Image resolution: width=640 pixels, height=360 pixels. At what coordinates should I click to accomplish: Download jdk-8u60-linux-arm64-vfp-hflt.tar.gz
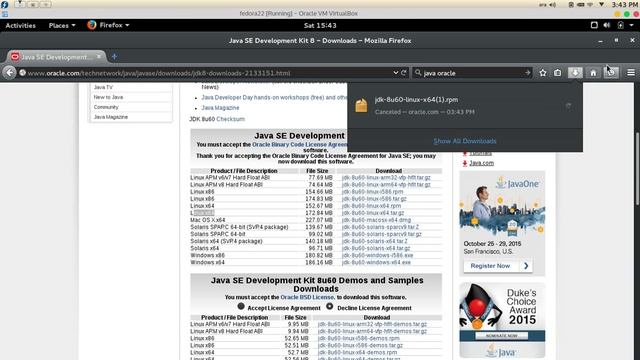tap(386, 184)
